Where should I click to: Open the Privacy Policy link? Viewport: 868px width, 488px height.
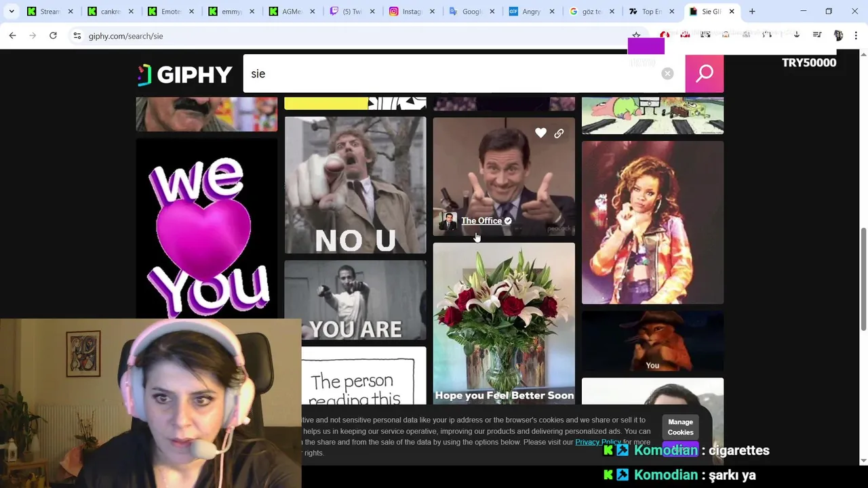pos(598,442)
